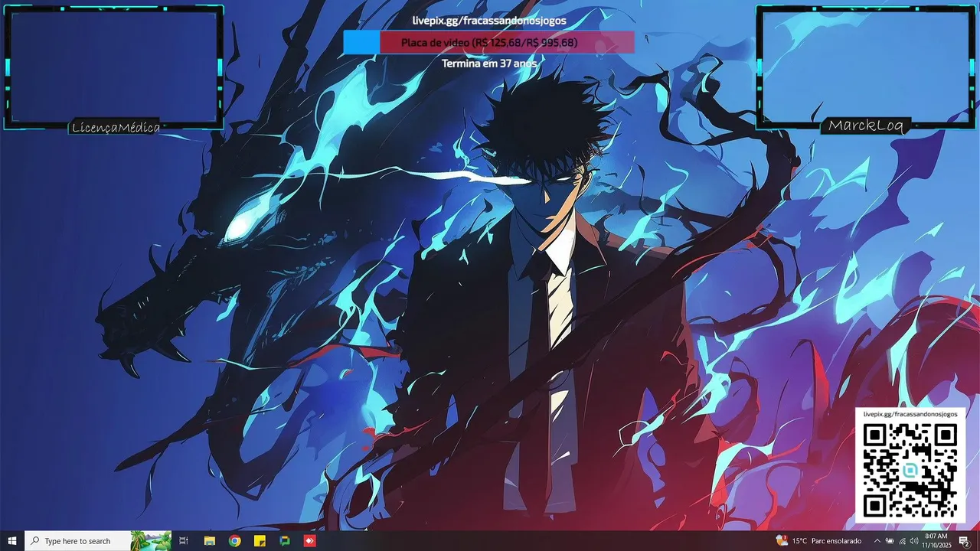Open the clock showing 8:07 AM

pos(936,541)
